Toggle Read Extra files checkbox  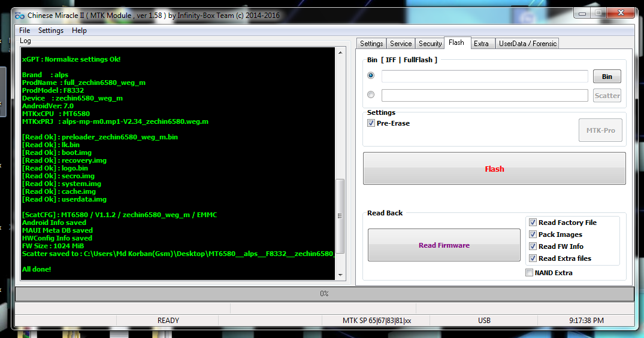point(533,258)
